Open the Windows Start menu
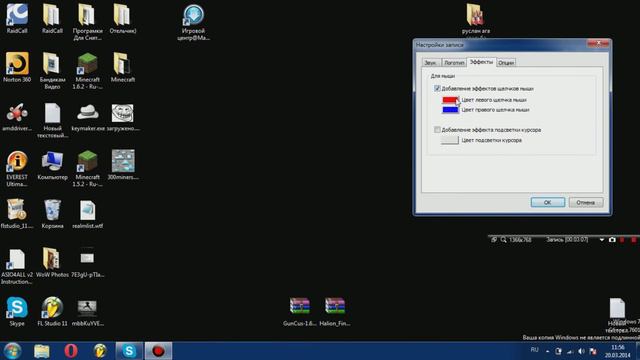Screen dimensions: 640x360 [x=12, y=351]
